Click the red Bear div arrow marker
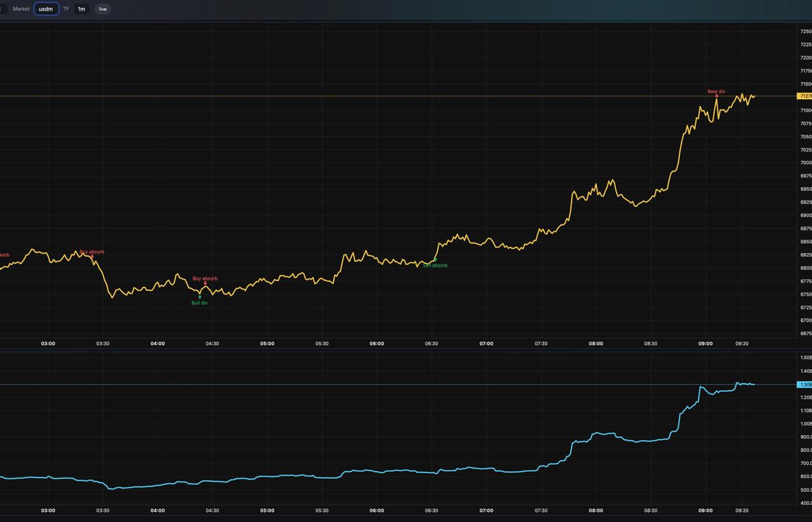This screenshot has height=522, width=812. (716, 96)
